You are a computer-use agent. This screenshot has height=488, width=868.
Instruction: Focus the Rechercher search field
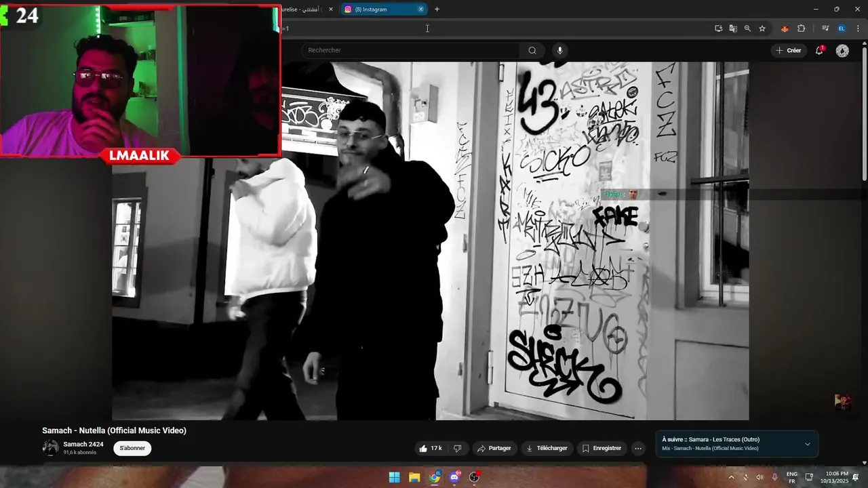point(410,50)
